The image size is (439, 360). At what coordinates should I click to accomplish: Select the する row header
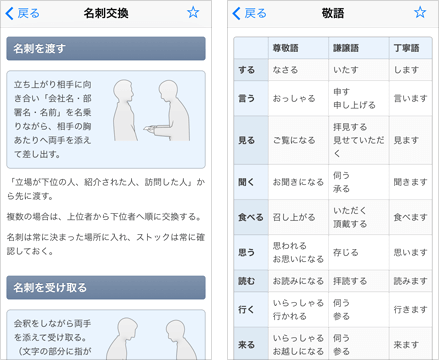pos(251,70)
